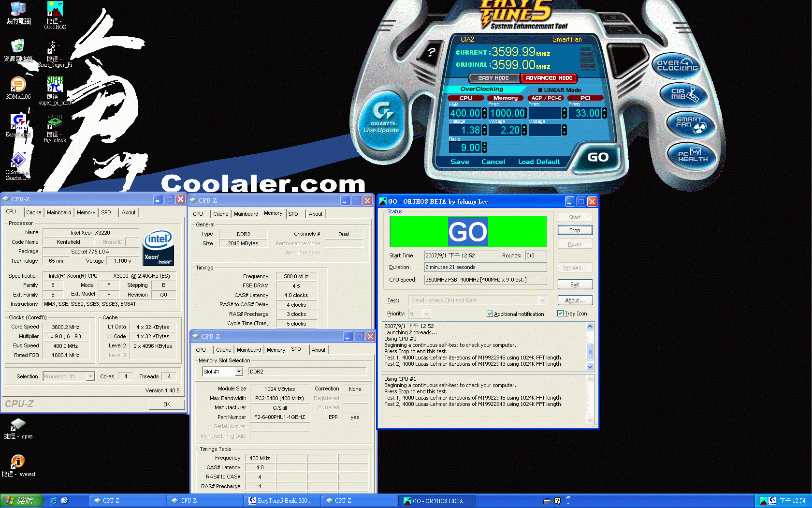
Task: Click the EasyTune tray icon in system tray
Action: pos(772,501)
